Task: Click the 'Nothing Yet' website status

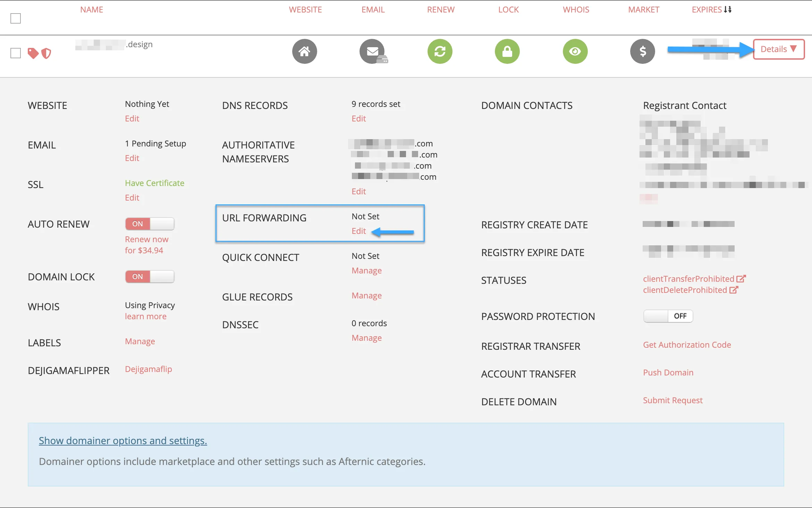Action: click(x=147, y=104)
